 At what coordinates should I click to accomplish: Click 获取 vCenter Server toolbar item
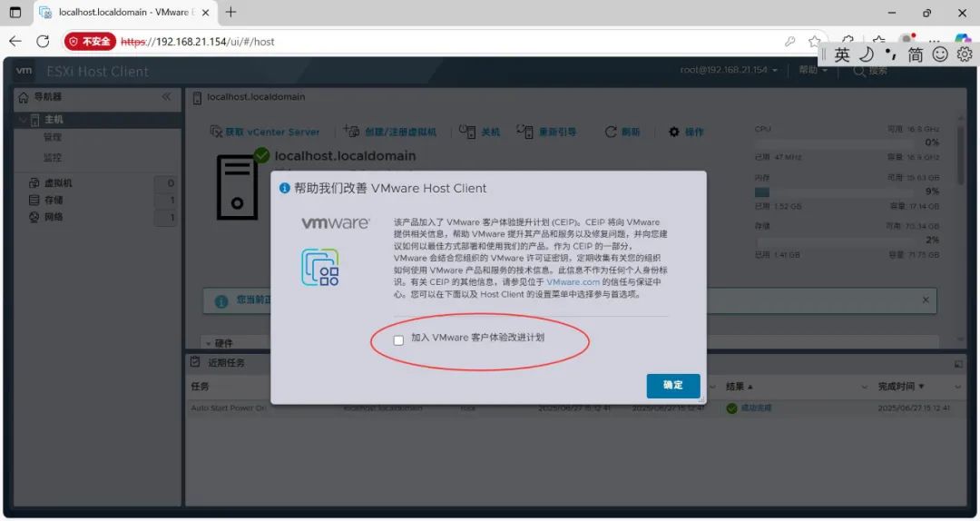click(x=265, y=132)
